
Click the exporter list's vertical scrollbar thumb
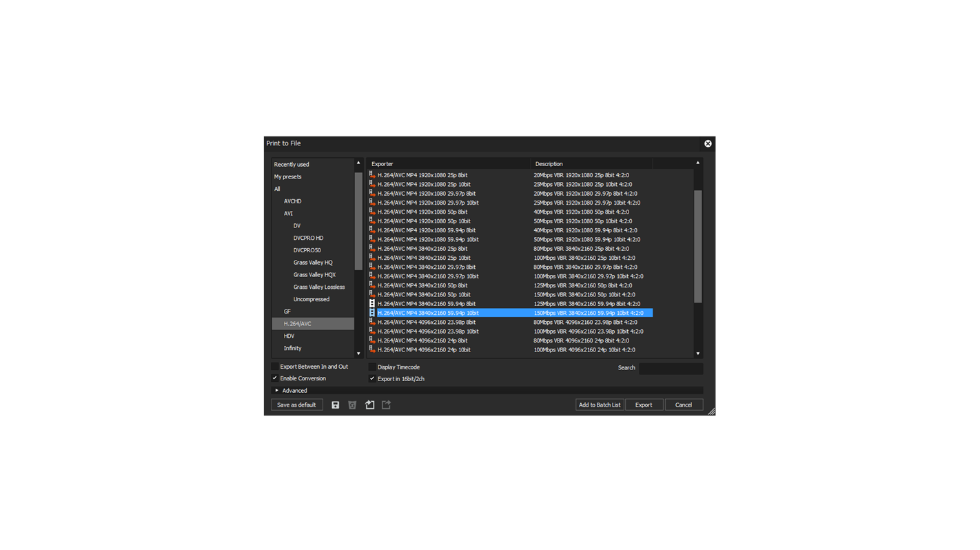(x=697, y=246)
